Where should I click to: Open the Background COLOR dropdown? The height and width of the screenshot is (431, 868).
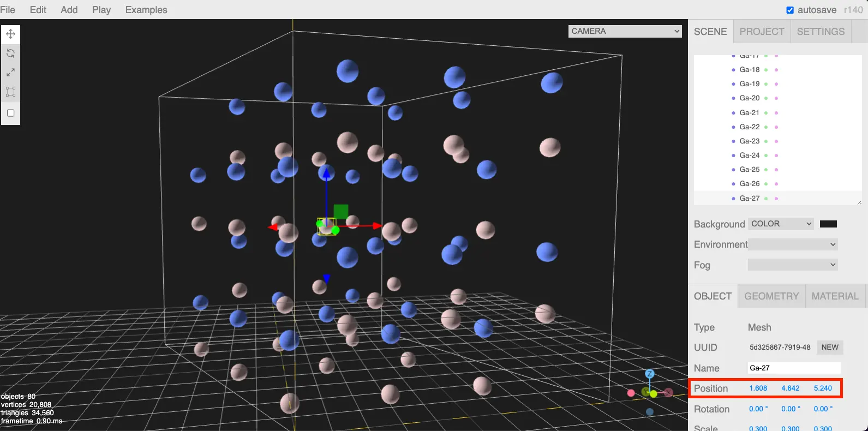[x=781, y=224]
